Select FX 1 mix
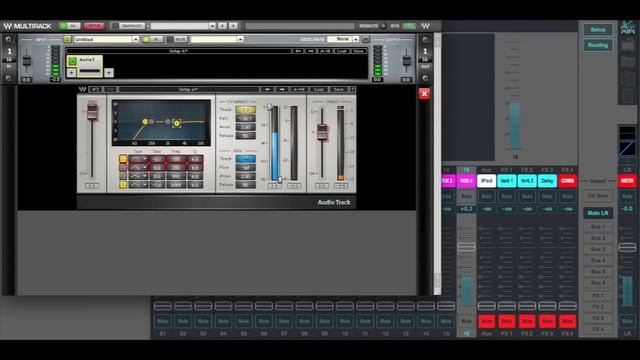This screenshot has width=640, height=360. point(598,296)
